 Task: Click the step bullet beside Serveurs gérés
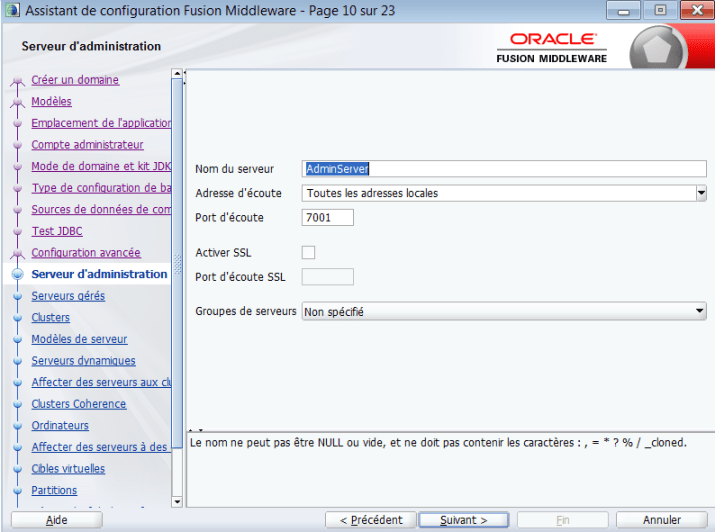coord(17,296)
